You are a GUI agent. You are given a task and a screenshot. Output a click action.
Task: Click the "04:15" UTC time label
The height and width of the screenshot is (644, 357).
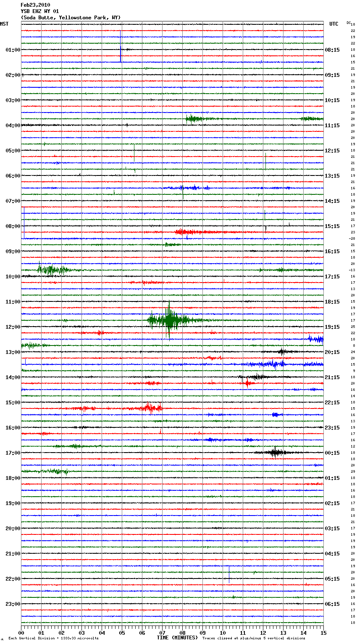coord(332,554)
